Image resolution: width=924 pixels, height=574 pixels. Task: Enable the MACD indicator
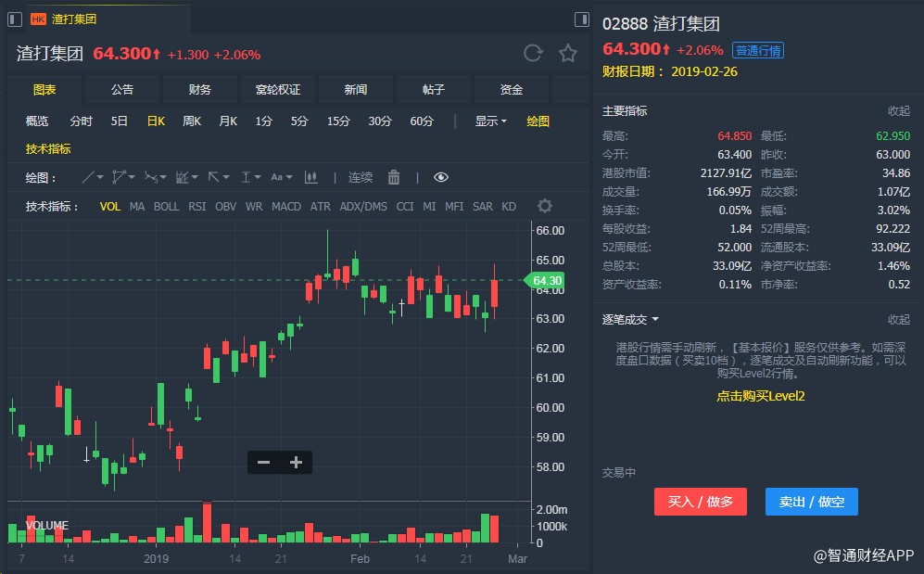pyautogui.click(x=285, y=206)
